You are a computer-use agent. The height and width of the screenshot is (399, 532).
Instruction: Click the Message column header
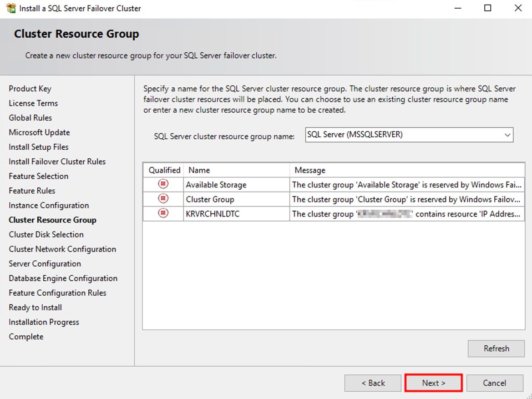pos(407,170)
